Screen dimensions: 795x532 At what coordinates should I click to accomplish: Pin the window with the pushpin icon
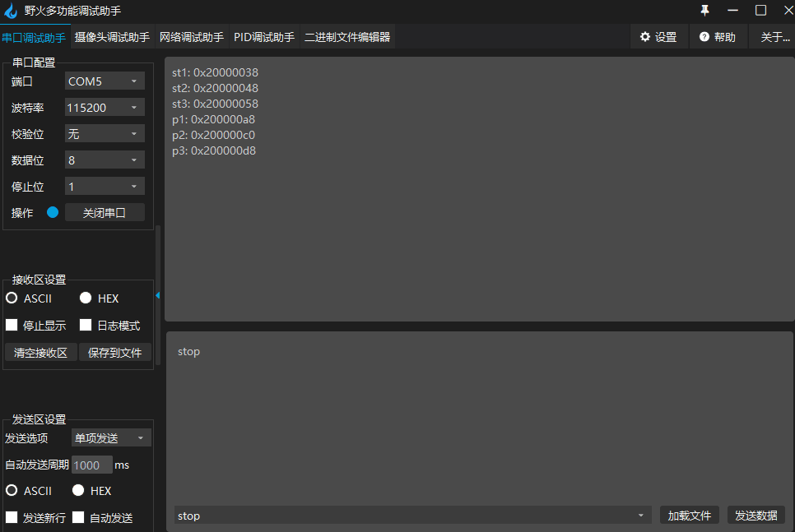(x=704, y=10)
